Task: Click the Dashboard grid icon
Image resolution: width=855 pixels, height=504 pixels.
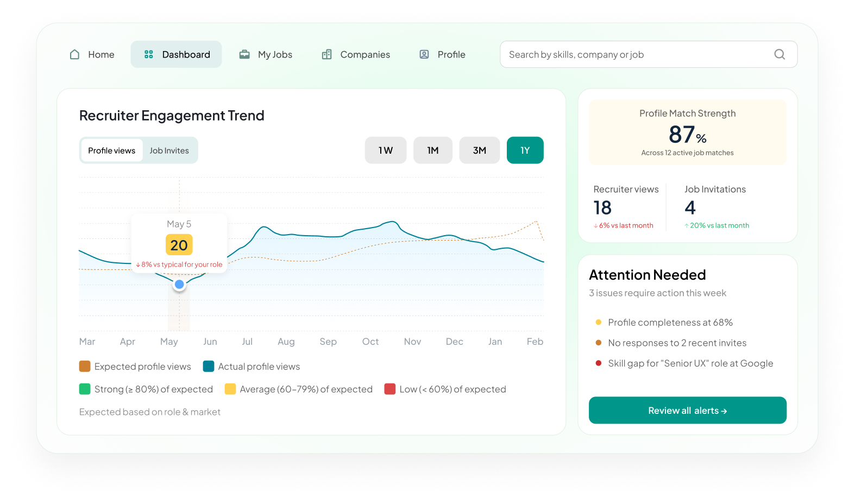Action: (x=149, y=54)
